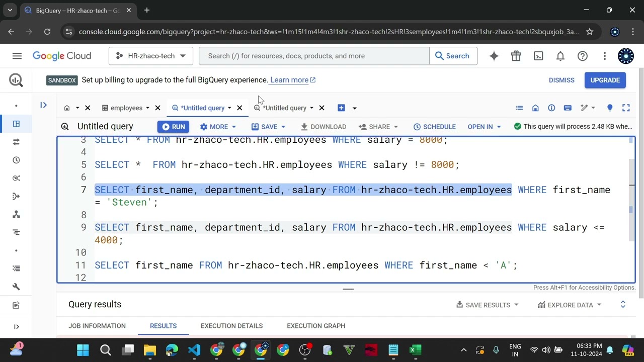
Task: Expand the query results panel
Action: (x=623, y=305)
